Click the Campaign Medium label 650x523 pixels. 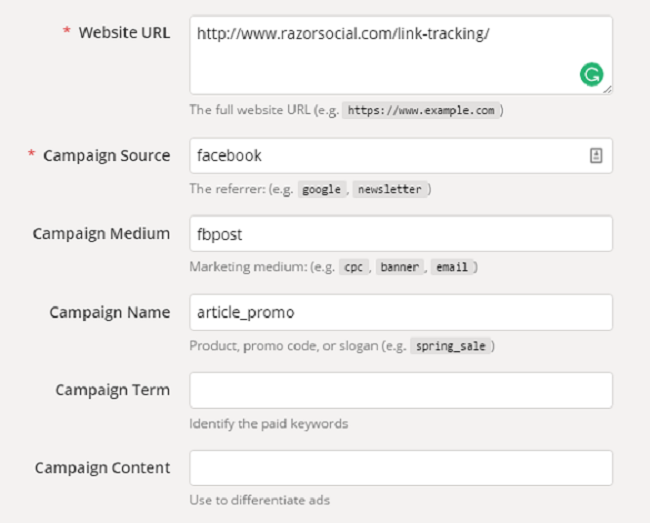[101, 234]
